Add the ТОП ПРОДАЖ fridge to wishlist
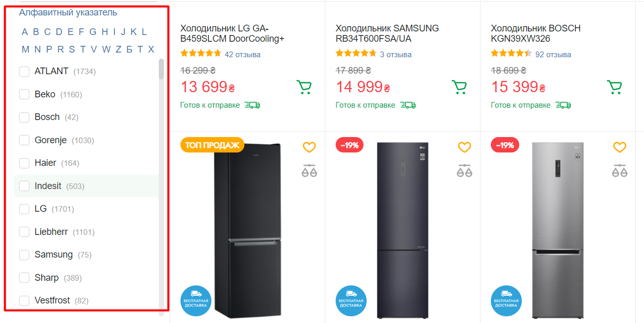The height and width of the screenshot is (323, 644). click(x=309, y=148)
